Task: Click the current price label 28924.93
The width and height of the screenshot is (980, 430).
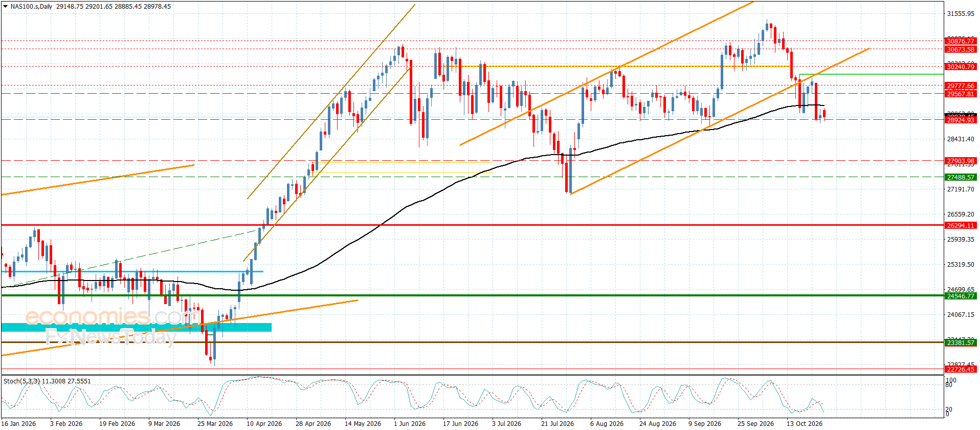Action: pyautogui.click(x=961, y=120)
